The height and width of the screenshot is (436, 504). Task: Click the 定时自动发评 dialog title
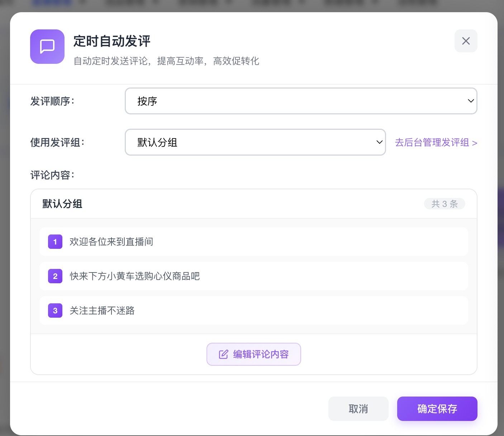(x=112, y=41)
